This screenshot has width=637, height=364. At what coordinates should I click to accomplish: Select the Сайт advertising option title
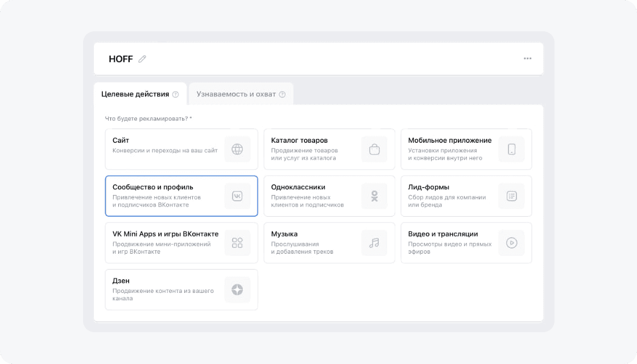(x=121, y=140)
